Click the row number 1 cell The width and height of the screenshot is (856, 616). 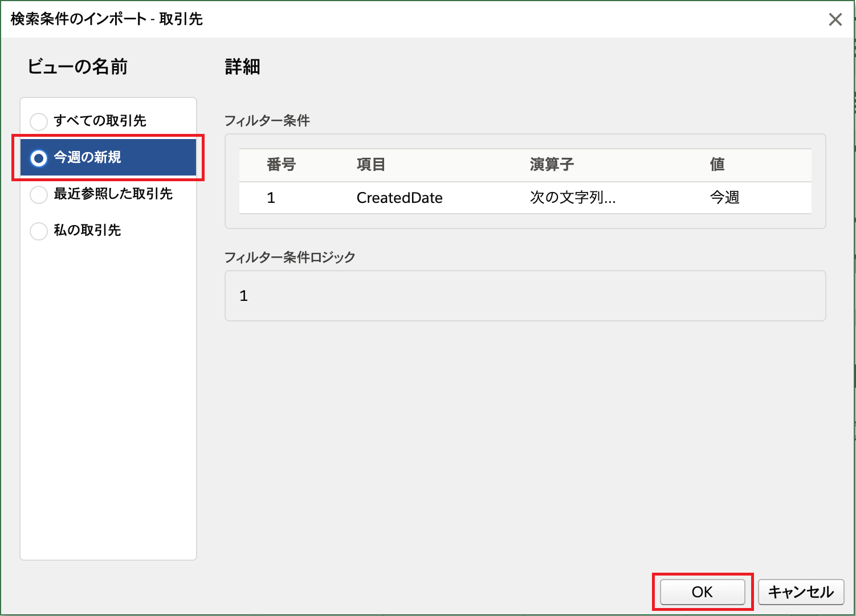[271, 198]
